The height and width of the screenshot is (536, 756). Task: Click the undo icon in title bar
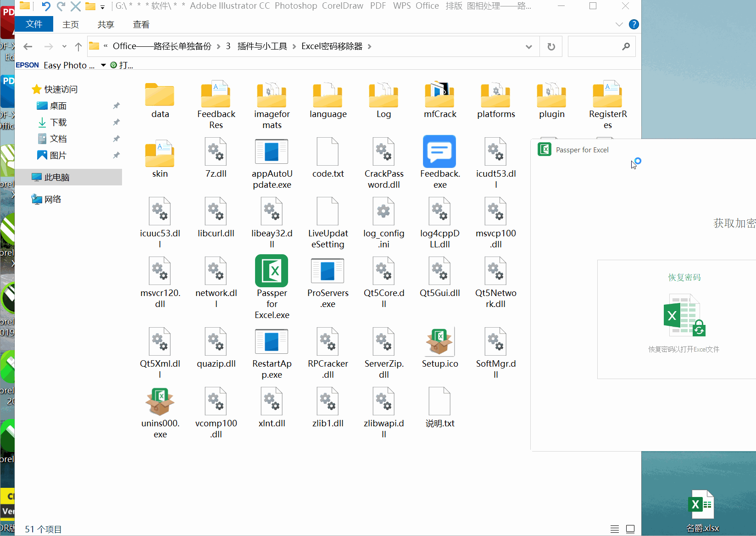tap(46, 6)
